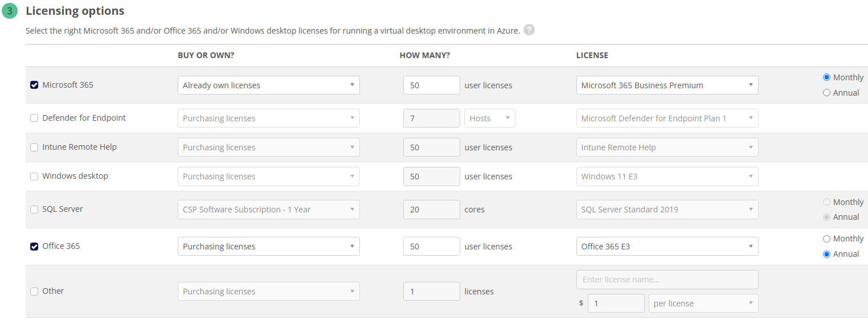Open the SQL Server Standard 2019 dropdown

[668, 209]
